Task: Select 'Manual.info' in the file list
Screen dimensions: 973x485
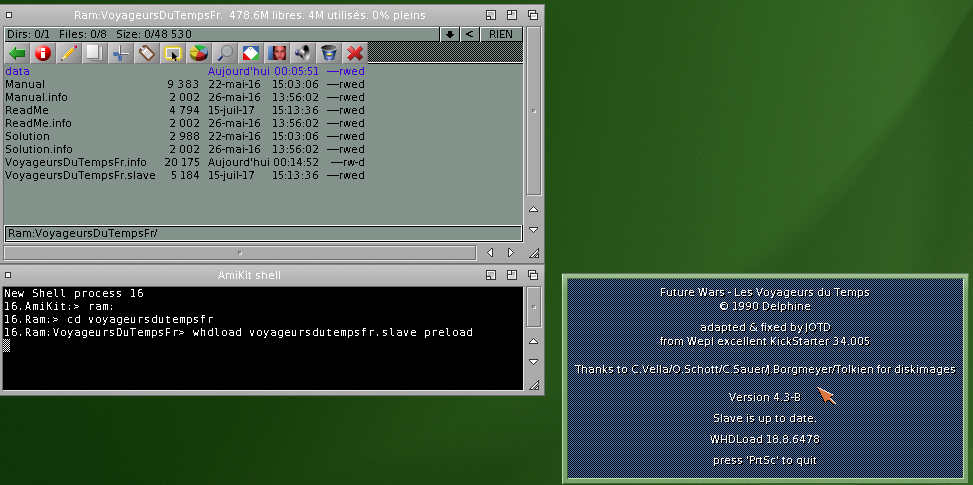Action: (185, 97)
